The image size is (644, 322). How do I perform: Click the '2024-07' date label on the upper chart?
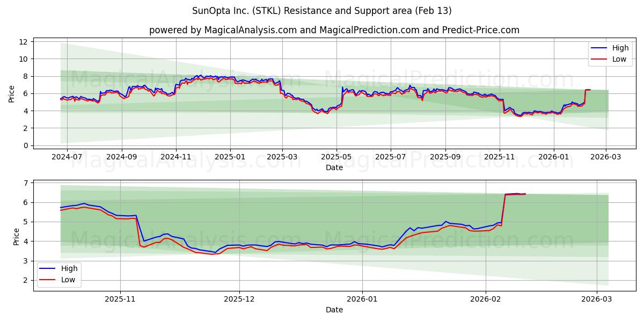point(67,157)
